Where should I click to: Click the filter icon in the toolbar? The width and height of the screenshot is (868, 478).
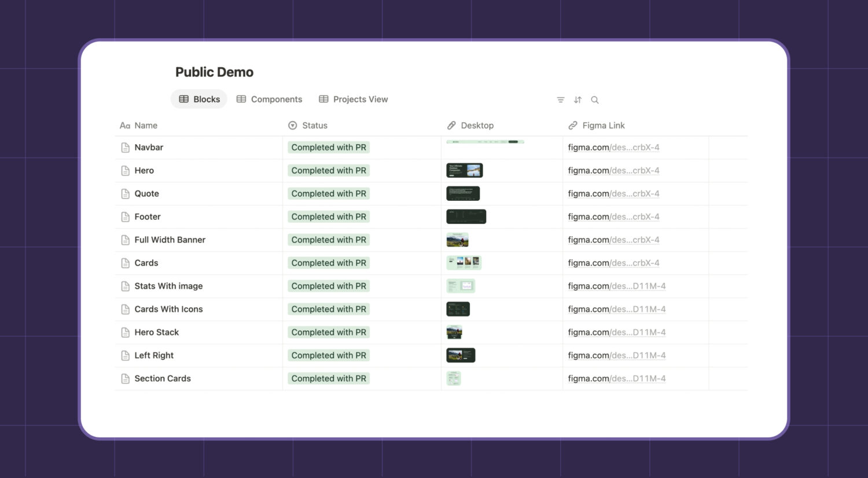(x=560, y=100)
